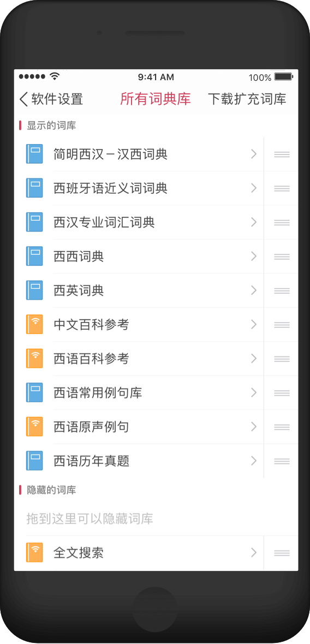Screen dimensions: 310x644
Task: Switch to 下载扩充词库 tab
Action: pos(247,99)
